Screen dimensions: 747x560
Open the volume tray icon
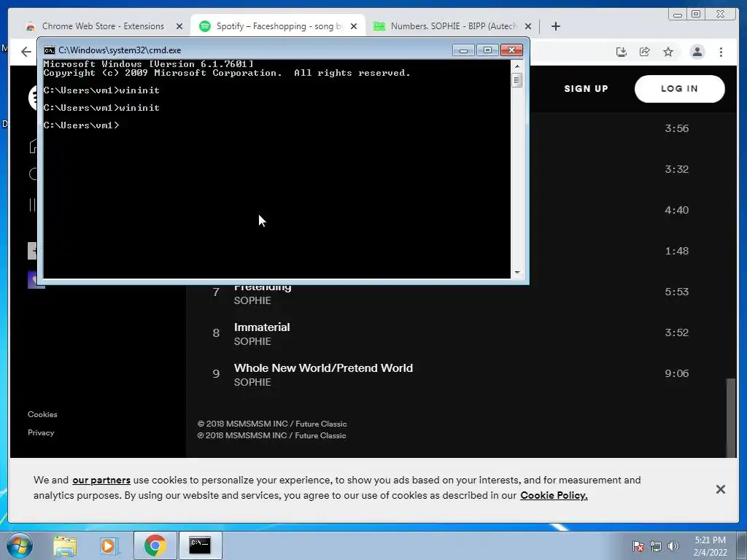pyautogui.click(x=673, y=546)
